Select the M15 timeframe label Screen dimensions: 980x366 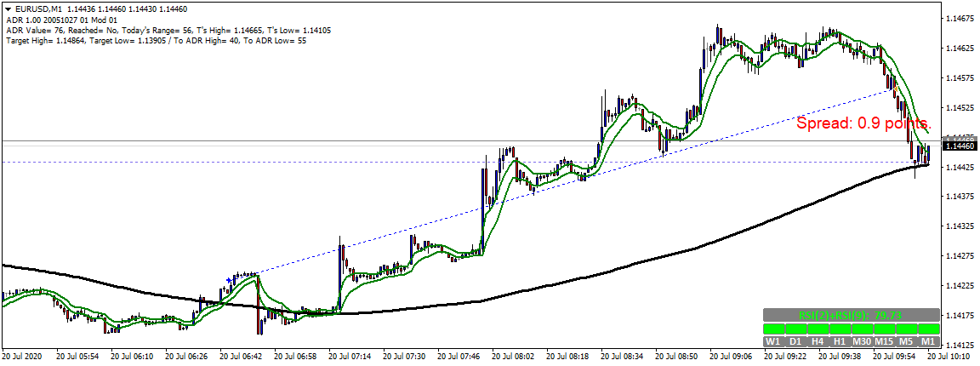click(x=885, y=341)
